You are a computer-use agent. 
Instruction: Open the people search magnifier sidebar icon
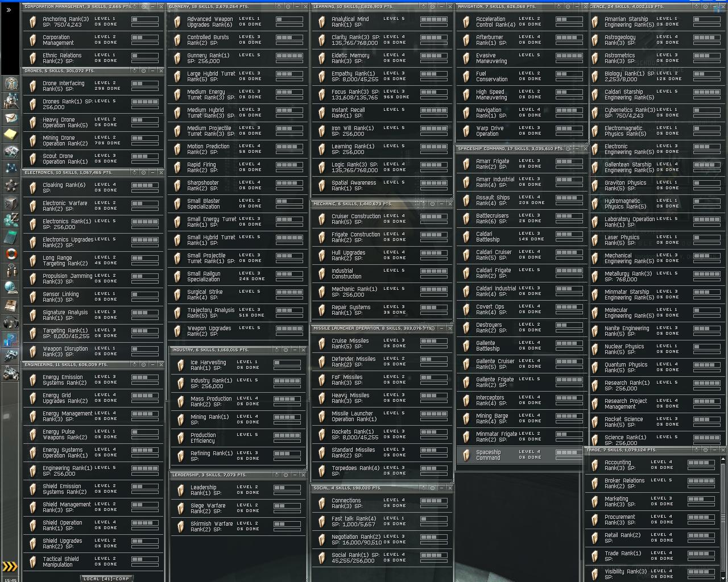[x=11, y=102]
